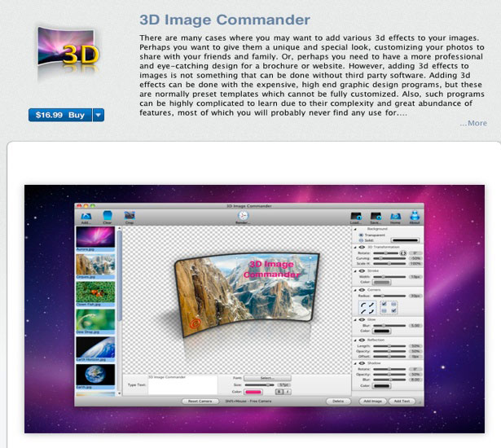Click the Glow black color swatch

382,331
